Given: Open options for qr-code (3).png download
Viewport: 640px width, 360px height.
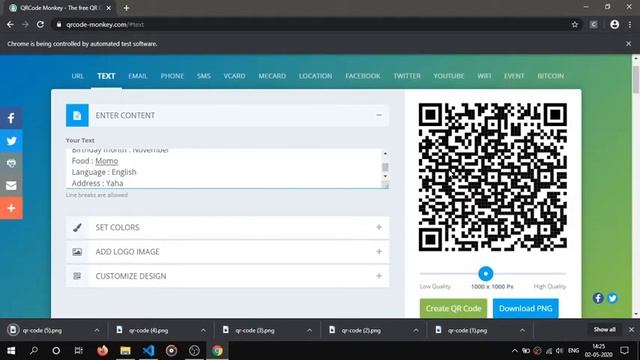Looking at the screenshot, I should [309, 330].
